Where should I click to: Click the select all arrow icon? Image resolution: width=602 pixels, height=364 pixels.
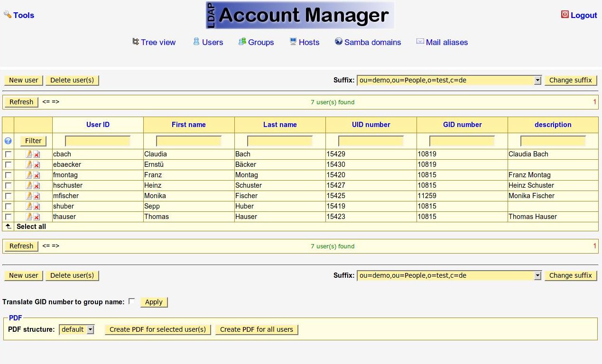pyautogui.click(x=8, y=227)
